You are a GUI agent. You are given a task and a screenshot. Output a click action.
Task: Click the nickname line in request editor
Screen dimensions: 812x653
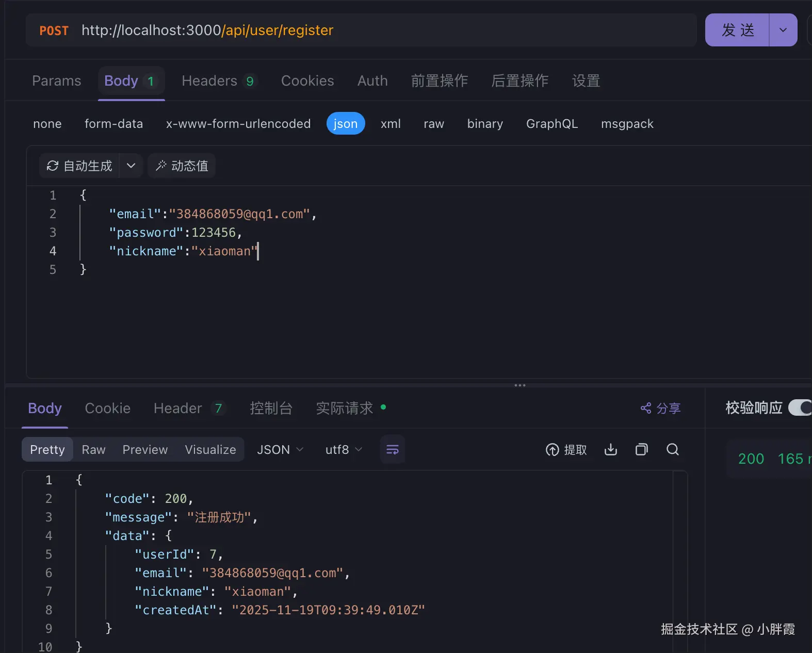[x=183, y=251]
